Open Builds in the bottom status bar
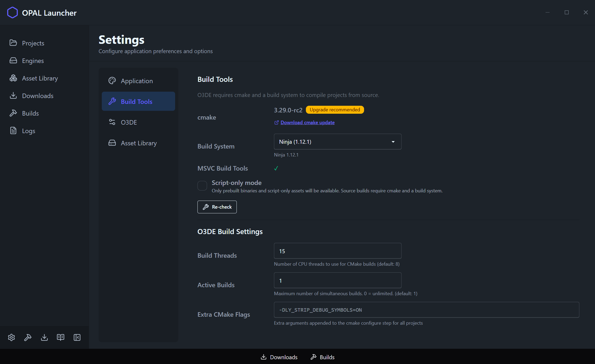This screenshot has width=595, height=364. click(x=323, y=357)
